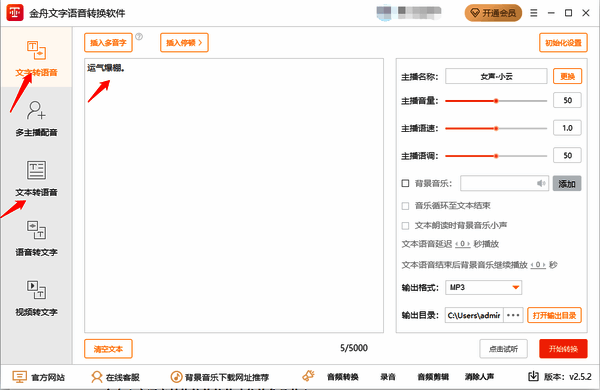Toggle 文本朗读时背景音乐小声 checkbox

point(405,226)
